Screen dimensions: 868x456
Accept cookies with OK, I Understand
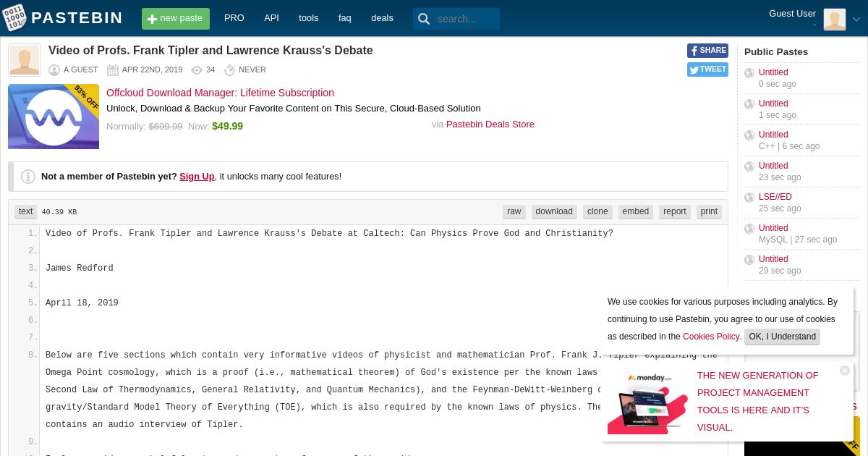click(782, 337)
